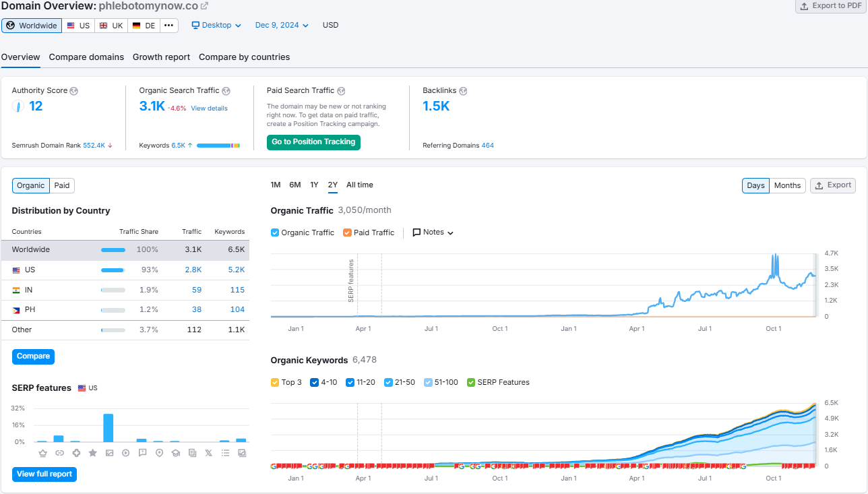Switch chart granularity to Months
The image size is (868, 494).
(x=787, y=185)
